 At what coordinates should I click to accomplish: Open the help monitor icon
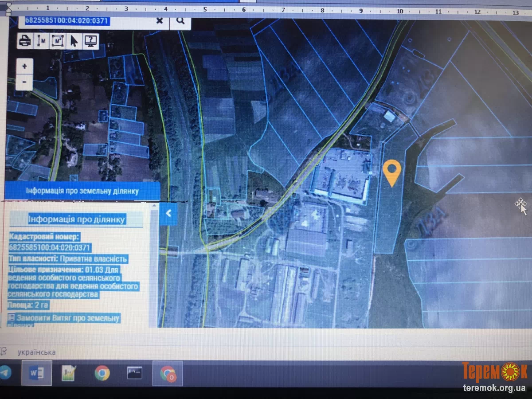tap(90, 41)
